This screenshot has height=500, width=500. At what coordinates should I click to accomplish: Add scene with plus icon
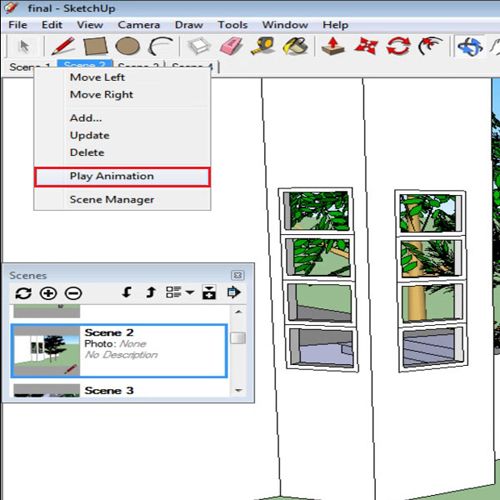pyautogui.click(x=48, y=293)
